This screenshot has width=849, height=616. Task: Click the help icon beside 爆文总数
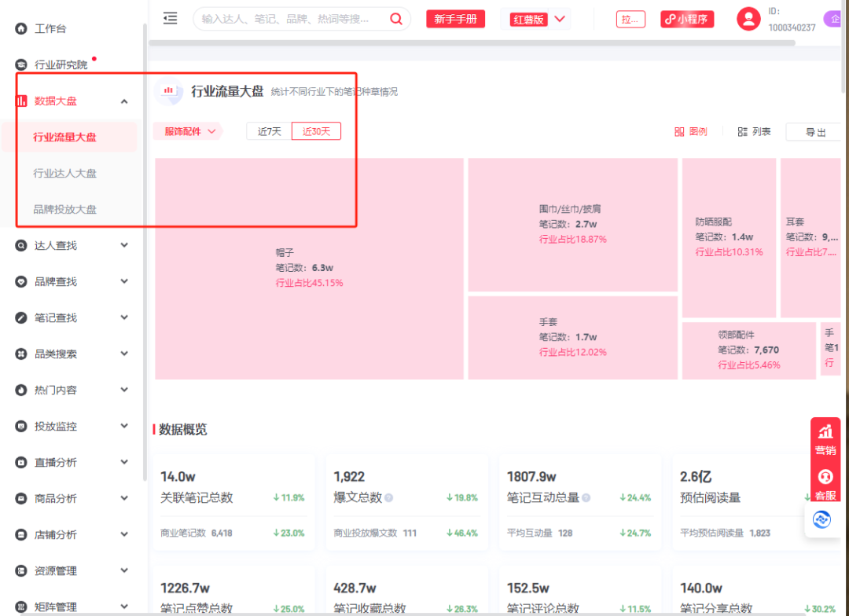tap(389, 498)
